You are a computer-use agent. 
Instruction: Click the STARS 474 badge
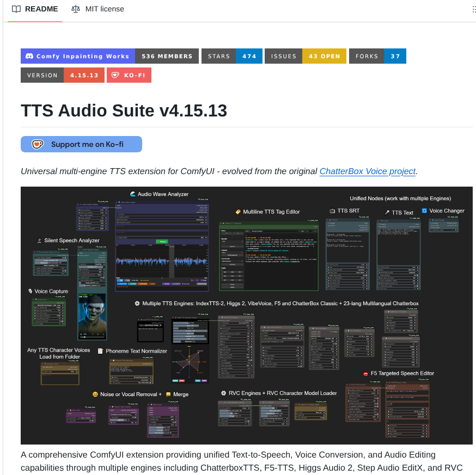231,56
